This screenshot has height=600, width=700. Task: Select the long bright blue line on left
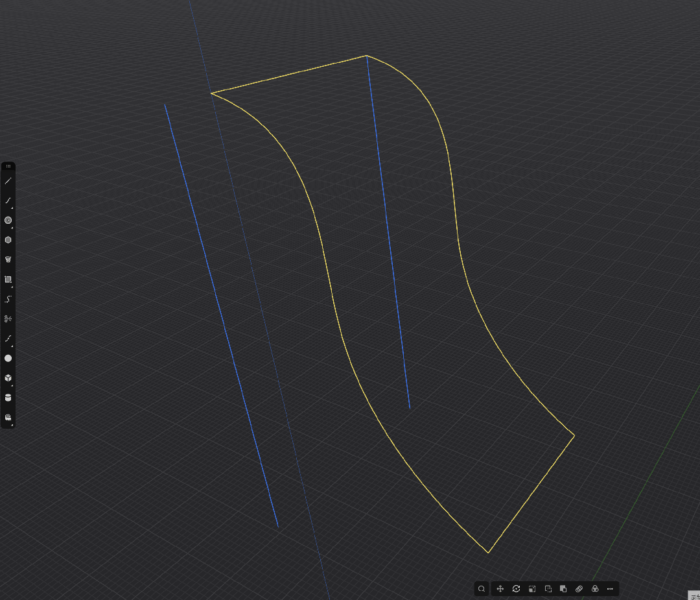point(222,315)
